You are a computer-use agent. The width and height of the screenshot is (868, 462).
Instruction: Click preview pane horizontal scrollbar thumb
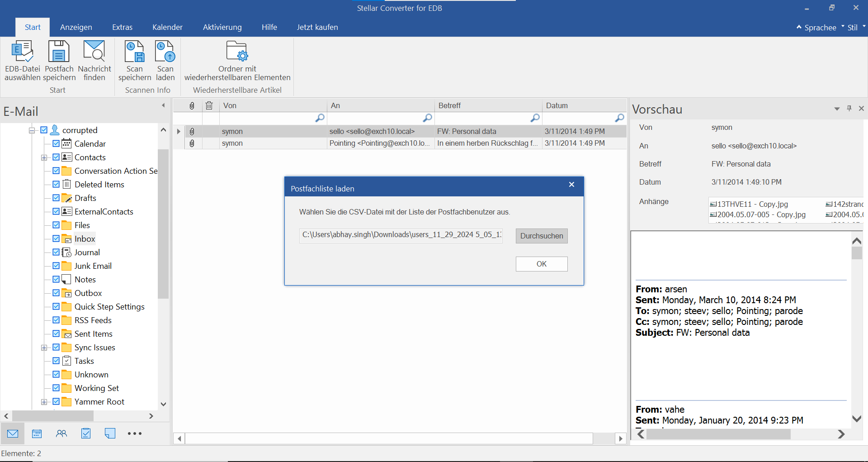718,434
